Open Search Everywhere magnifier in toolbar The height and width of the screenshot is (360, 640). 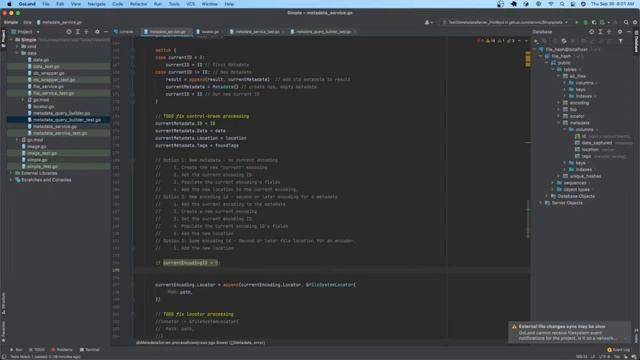626,22
